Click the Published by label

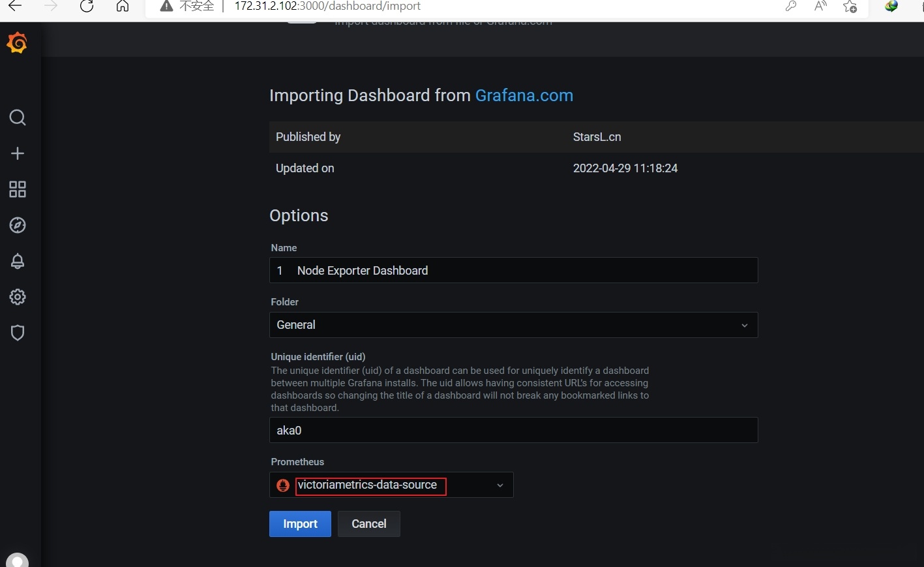[x=308, y=137]
